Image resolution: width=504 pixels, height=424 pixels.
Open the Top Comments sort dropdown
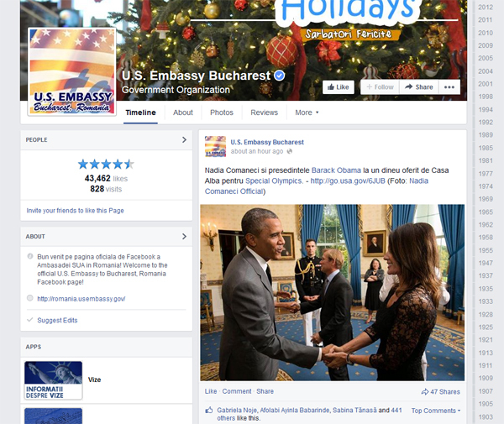tap(436, 411)
